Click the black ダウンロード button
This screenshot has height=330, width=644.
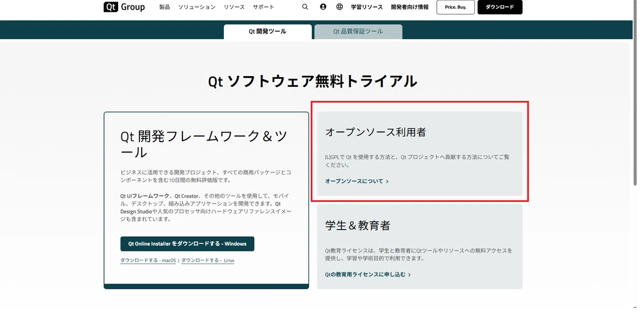point(500,7)
